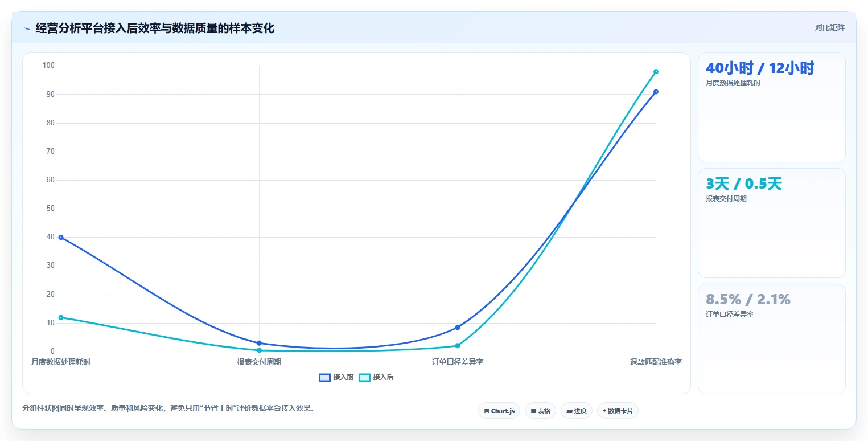868x441 pixels.
Task: Click the 接入前 point at 报表交付周期
Action: [x=259, y=343]
